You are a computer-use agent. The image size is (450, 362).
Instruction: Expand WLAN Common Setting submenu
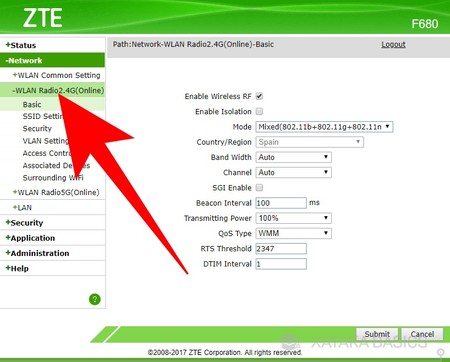pos(56,75)
